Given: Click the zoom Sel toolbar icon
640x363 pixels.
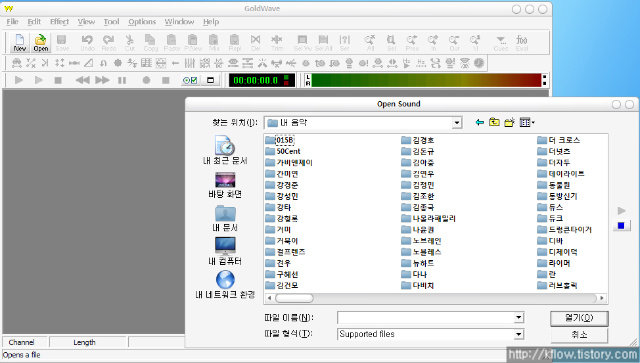Looking at the screenshot, I should tap(391, 43).
